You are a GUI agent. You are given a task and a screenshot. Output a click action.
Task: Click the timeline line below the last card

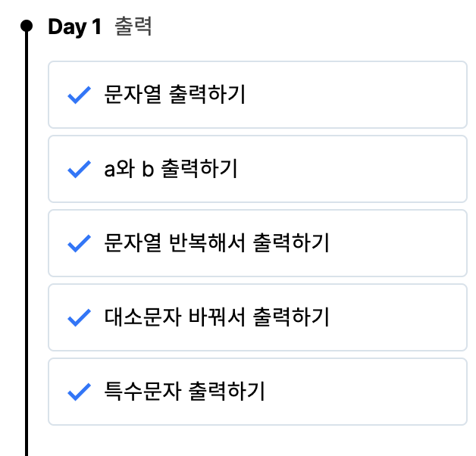point(27,443)
